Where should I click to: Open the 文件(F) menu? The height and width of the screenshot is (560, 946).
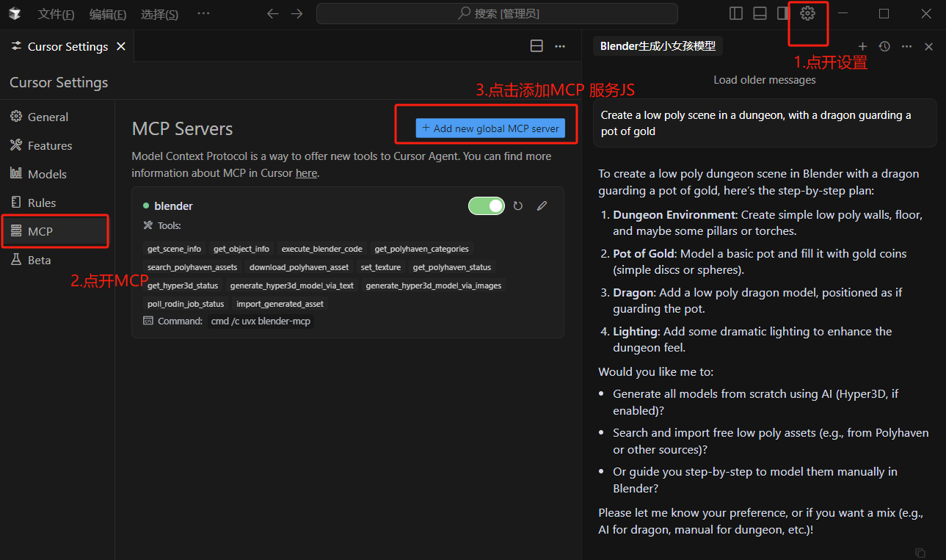[x=56, y=14]
